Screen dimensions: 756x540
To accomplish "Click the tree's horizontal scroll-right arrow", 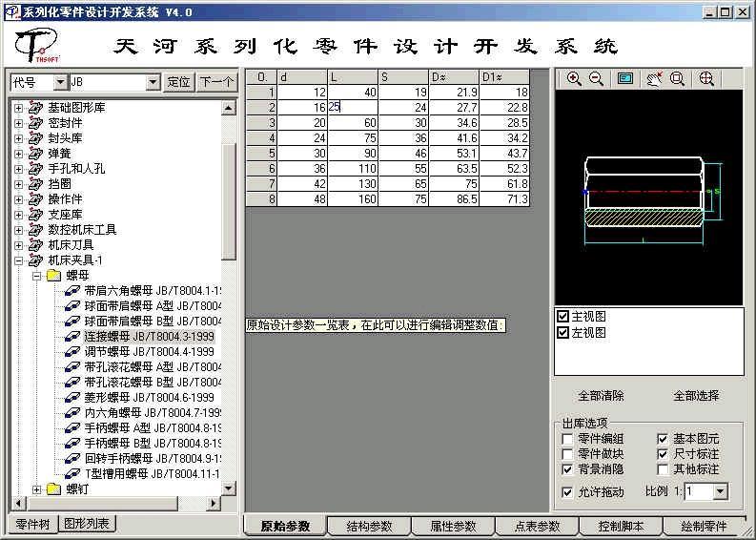I will coord(214,504).
